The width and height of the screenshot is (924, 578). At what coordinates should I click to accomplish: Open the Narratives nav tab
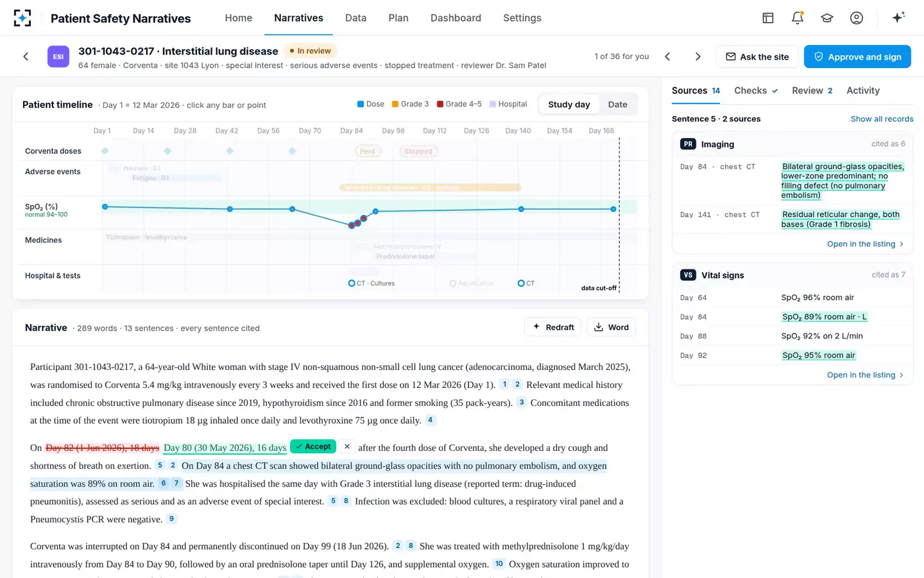(x=298, y=18)
